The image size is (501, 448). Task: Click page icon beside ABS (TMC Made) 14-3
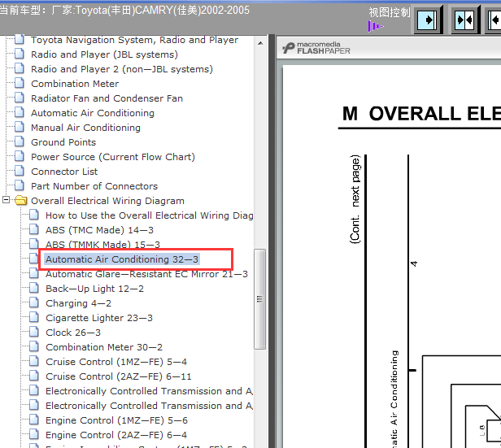pyautogui.click(x=34, y=229)
